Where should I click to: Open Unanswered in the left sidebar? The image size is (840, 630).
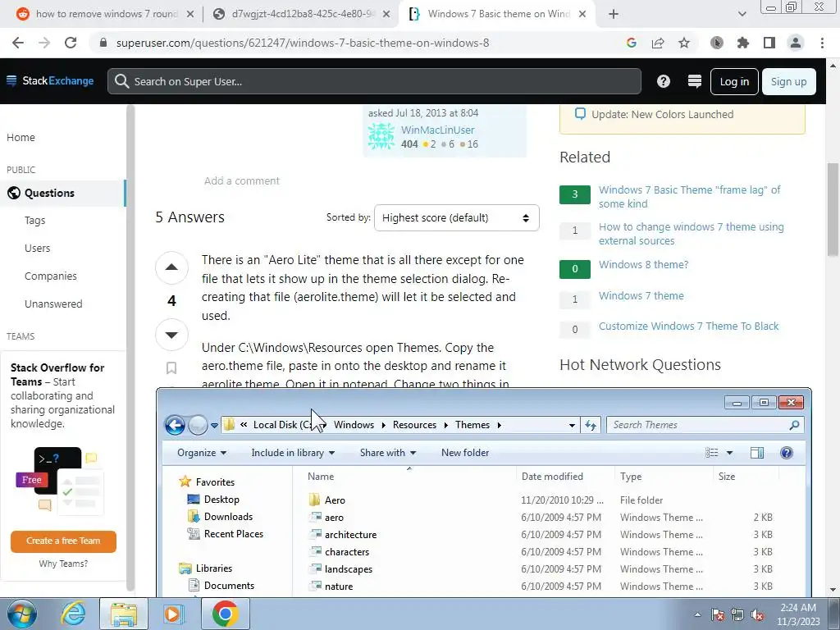pyautogui.click(x=53, y=304)
